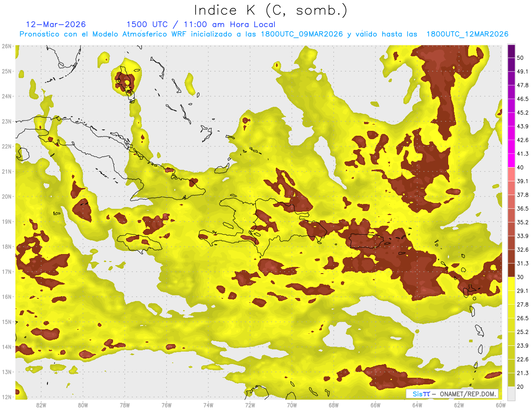Select the grey colorbar segment below 20

pyautogui.click(x=511, y=393)
